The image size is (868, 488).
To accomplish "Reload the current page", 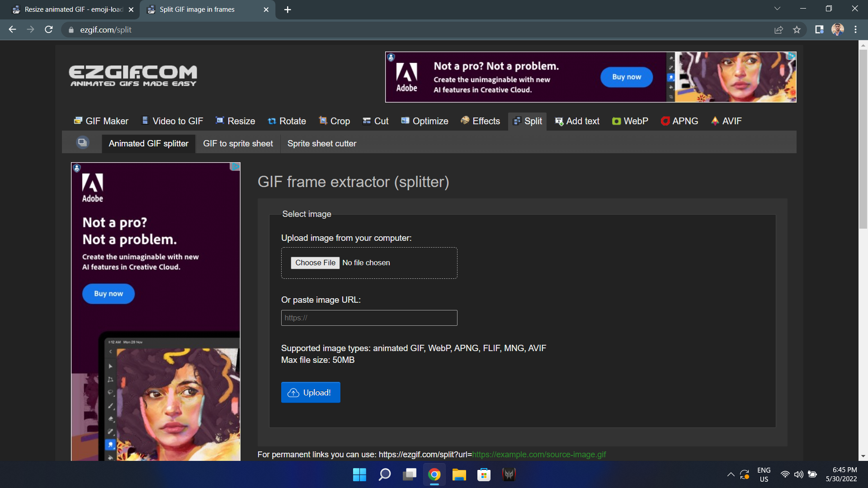I will [x=48, y=30].
